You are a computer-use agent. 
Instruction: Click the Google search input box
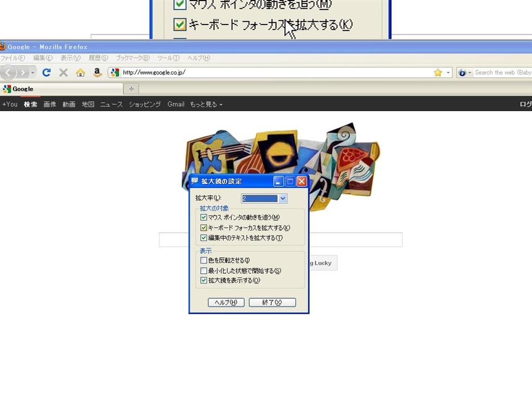[281, 240]
